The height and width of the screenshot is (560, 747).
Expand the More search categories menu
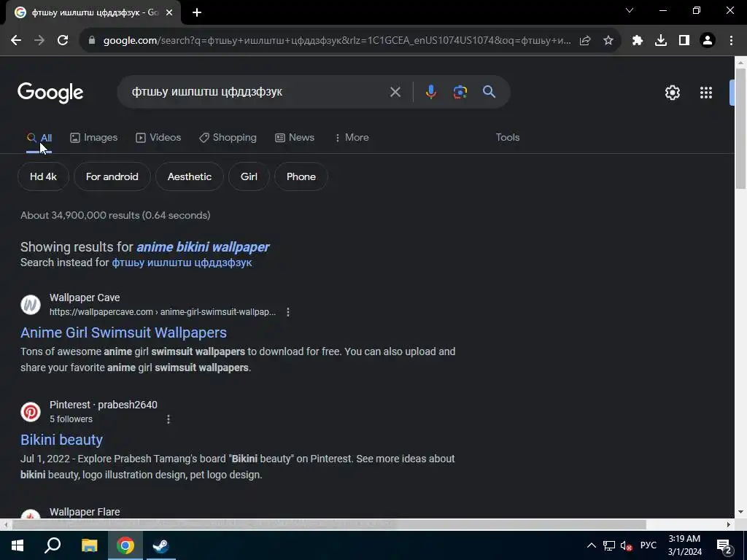(x=352, y=138)
